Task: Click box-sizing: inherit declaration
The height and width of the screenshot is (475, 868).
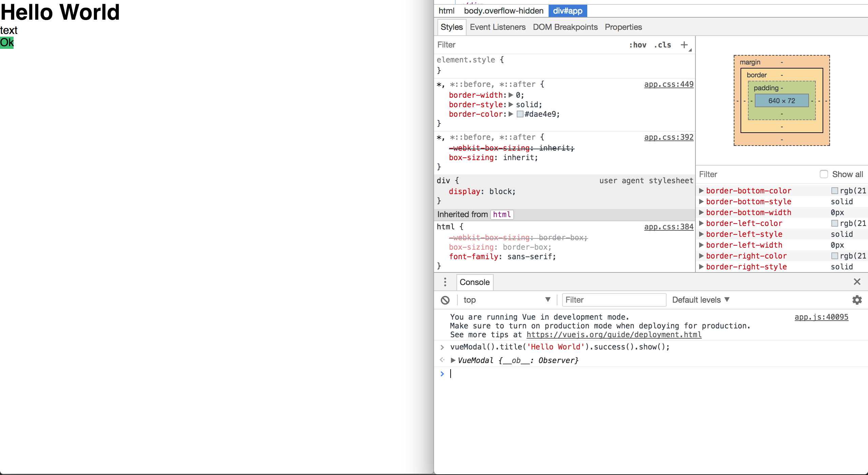Action: click(493, 157)
